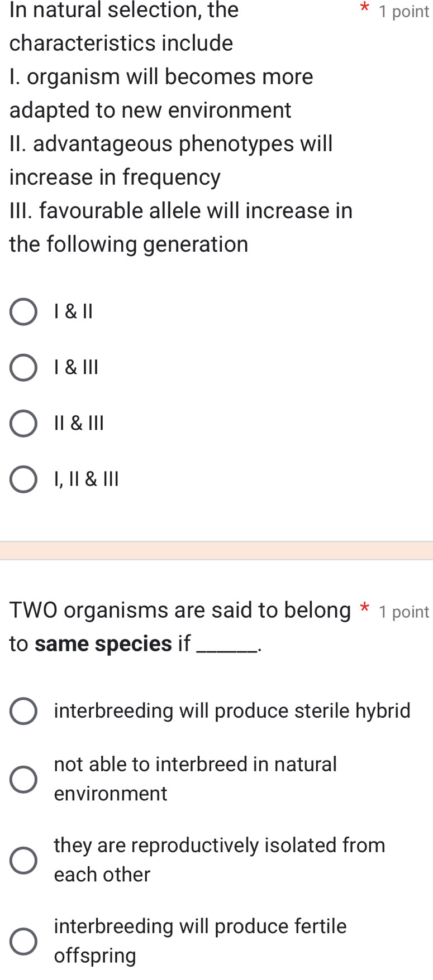Select the "II & III" option
The width and height of the screenshot is (433, 980).
pyautogui.click(x=23, y=423)
